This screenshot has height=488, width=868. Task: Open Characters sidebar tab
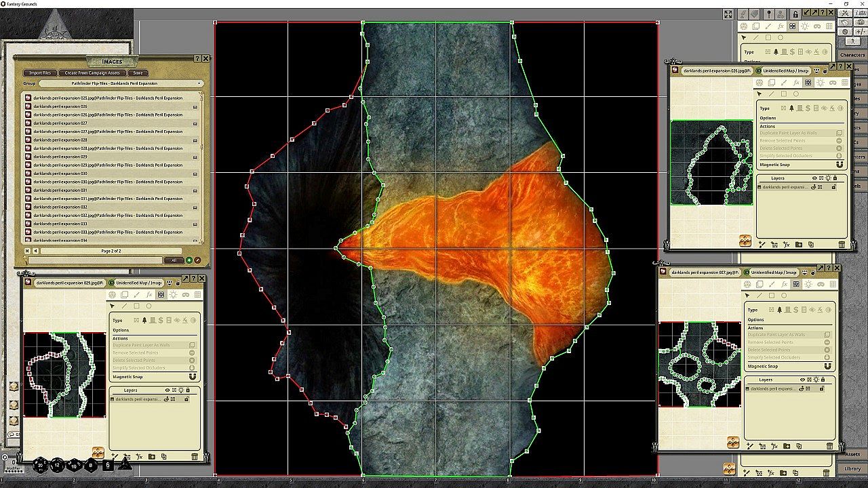coord(852,55)
